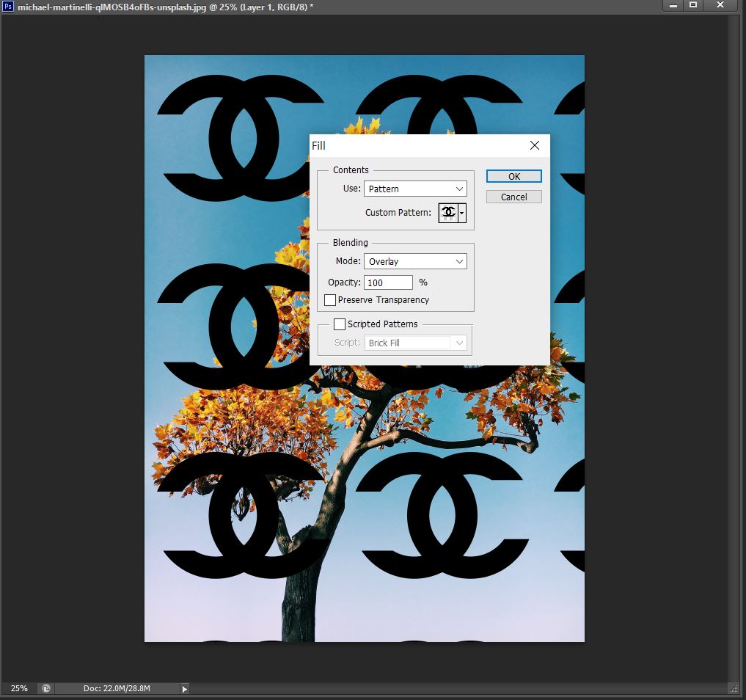Maximize the document window
746x700 pixels.
(693, 5)
